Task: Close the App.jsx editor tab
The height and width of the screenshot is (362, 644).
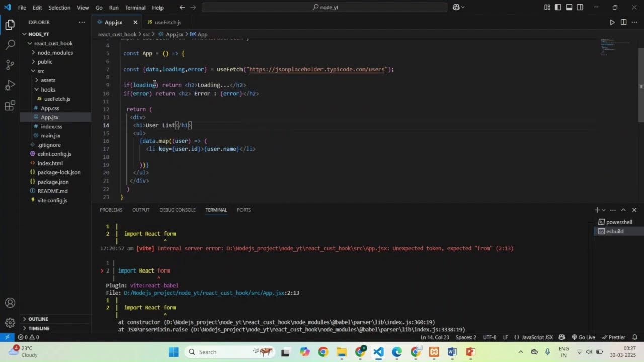Action: [x=135, y=22]
